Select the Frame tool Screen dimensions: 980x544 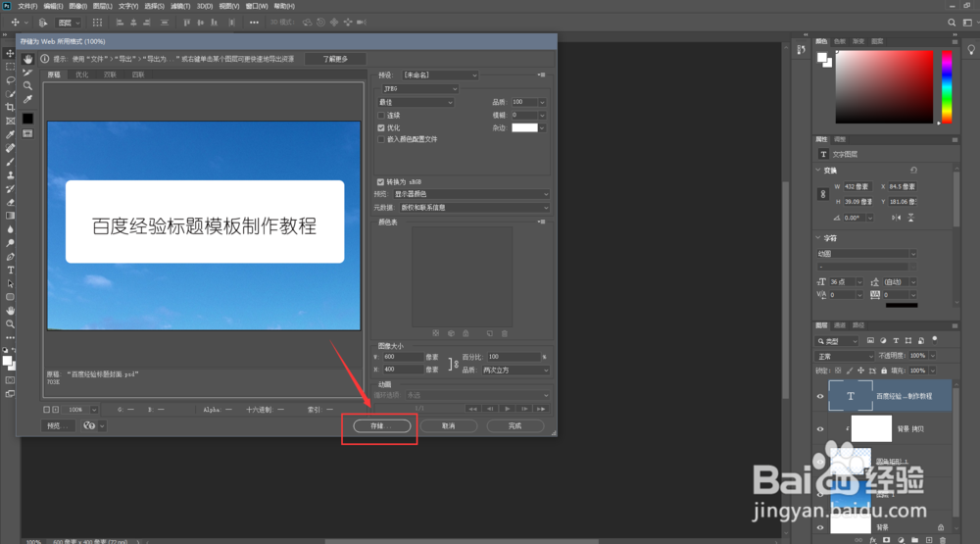(10, 121)
